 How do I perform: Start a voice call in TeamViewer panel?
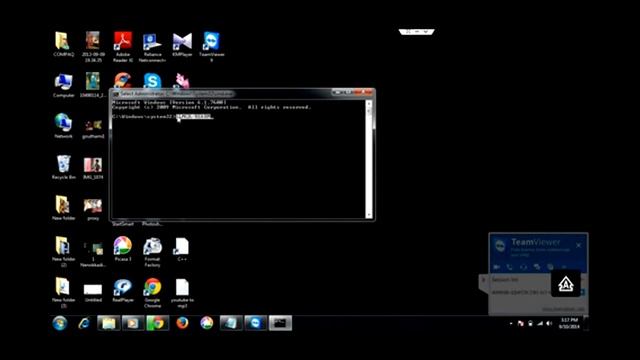pyautogui.click(x=509, y=267)
